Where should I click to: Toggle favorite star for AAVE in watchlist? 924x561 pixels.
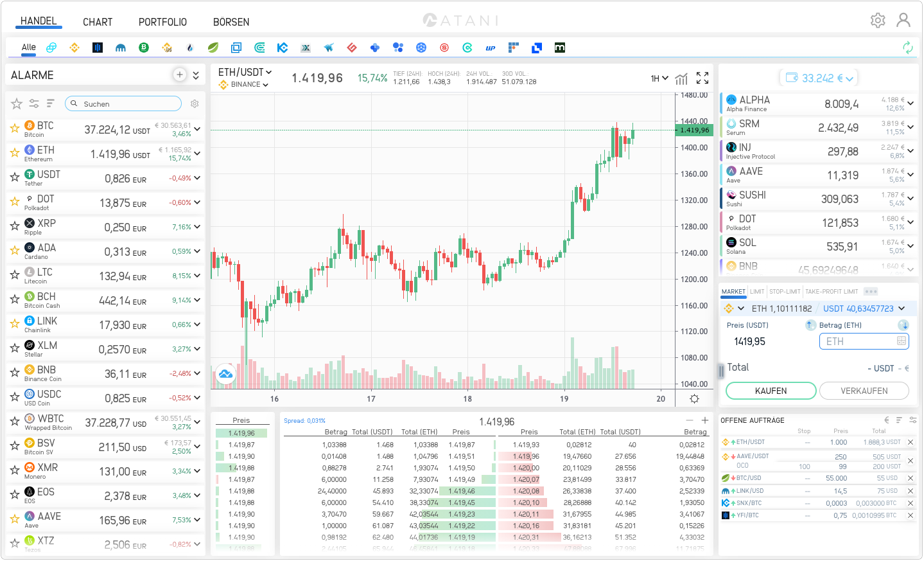click(x=14, y=519)
